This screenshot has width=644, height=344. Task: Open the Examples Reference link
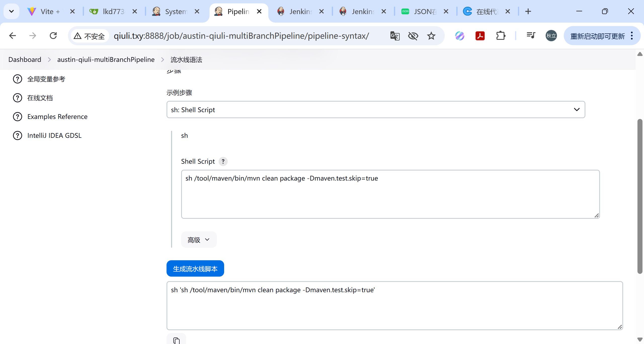click(57, 117)
